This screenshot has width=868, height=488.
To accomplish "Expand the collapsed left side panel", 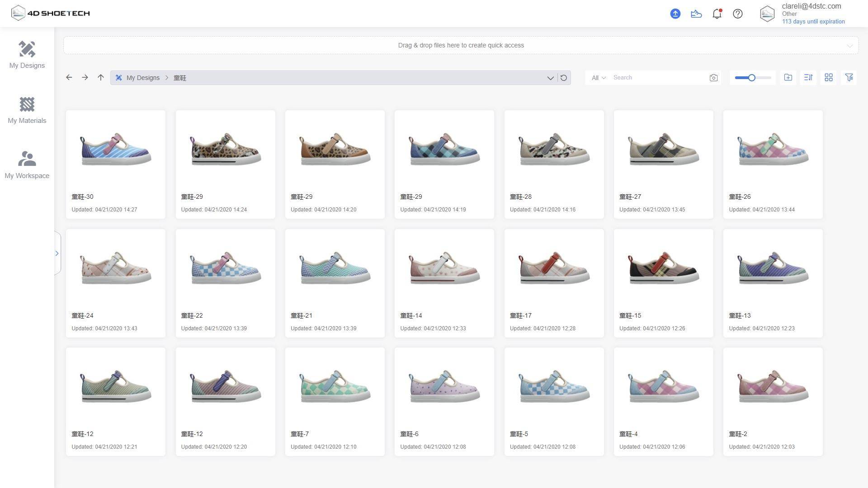I will coord(57,253).
